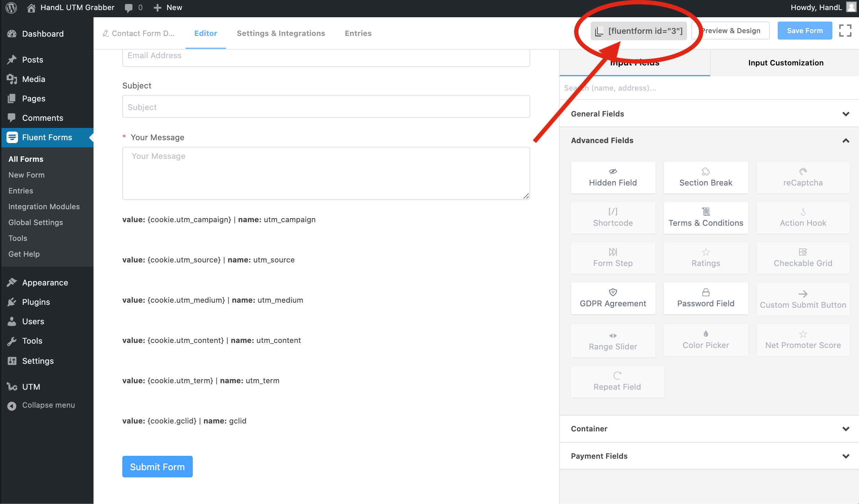Click the comments bubble icon in admin bar
Screen dimensions: 859x504
(x=128, y=8)
